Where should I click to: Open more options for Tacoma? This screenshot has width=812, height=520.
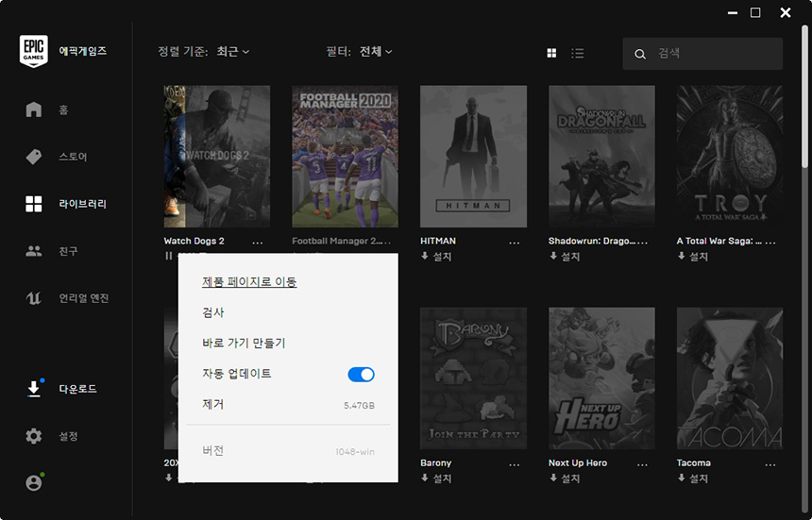(770, 464)
